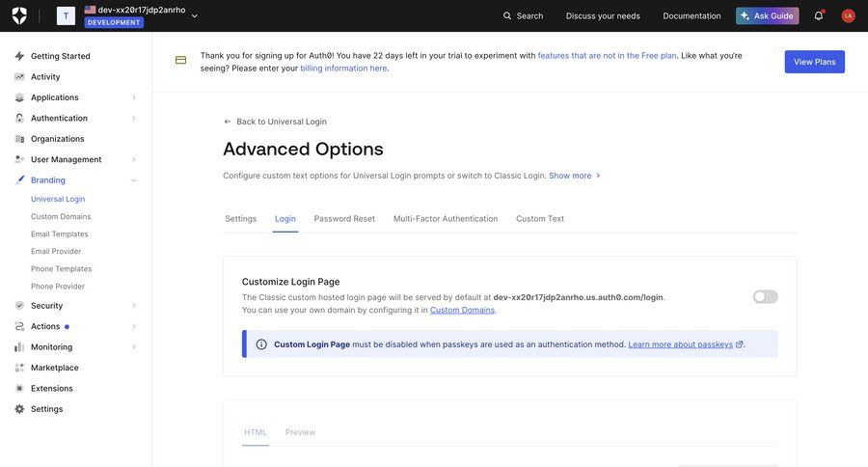The height and width of the screenshot is (467, 868).
Task: Open Custom Domains in sidebar
Action: point(61,216)
